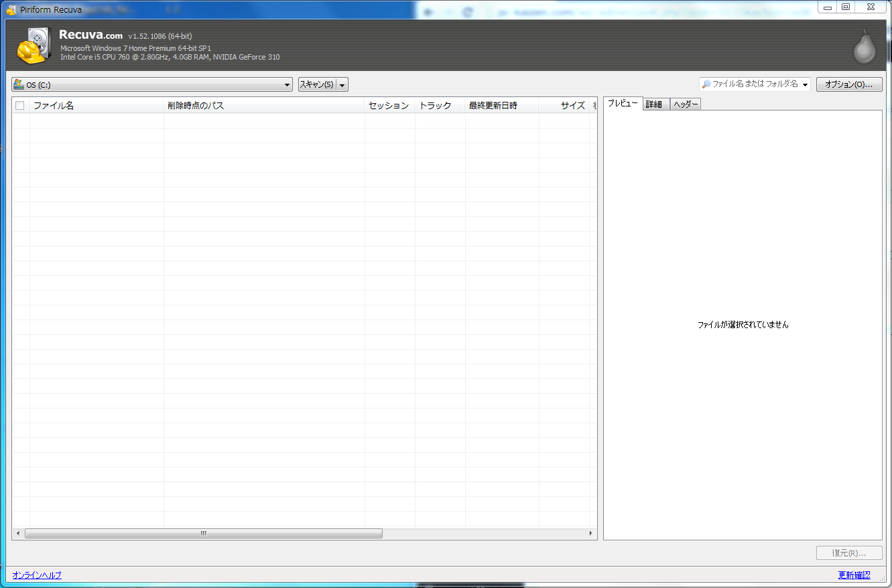The height and width of the screenshot is (588, 892).
Task: Sort by セッション column header
Action: click(389, 105)
